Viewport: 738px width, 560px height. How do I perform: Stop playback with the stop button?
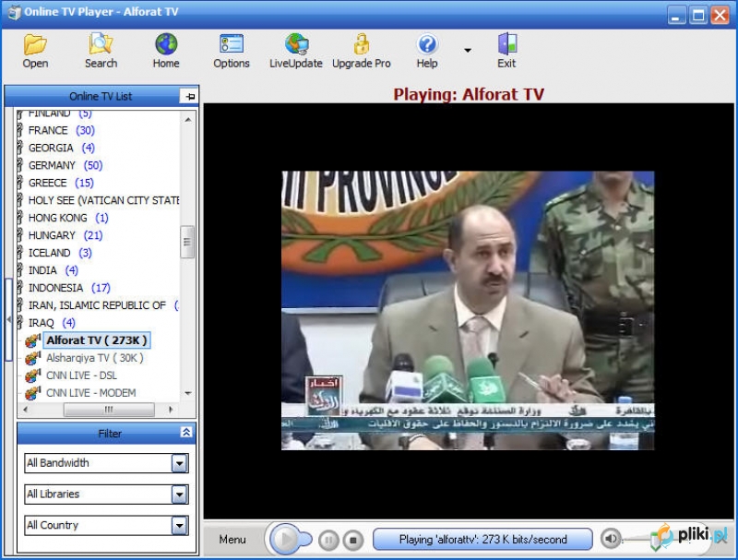(x=353, y=540)
